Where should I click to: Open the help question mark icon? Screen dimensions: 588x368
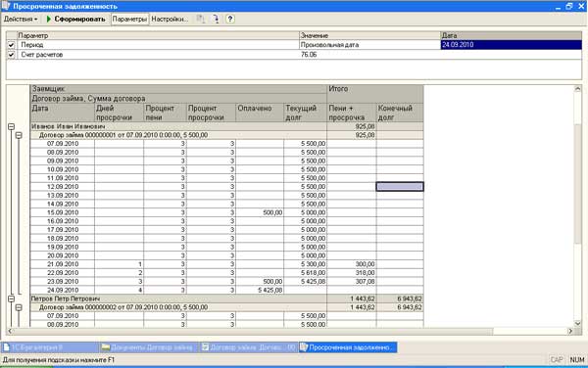[x=230, y=19]
